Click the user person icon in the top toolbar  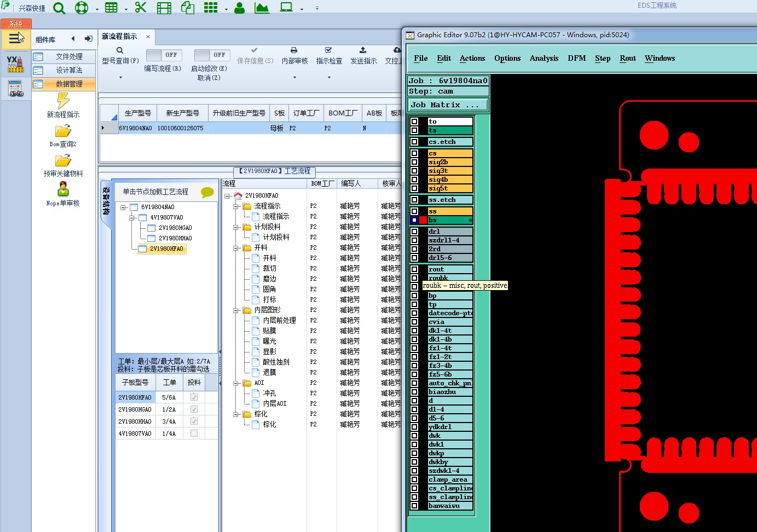coord(240,8)
